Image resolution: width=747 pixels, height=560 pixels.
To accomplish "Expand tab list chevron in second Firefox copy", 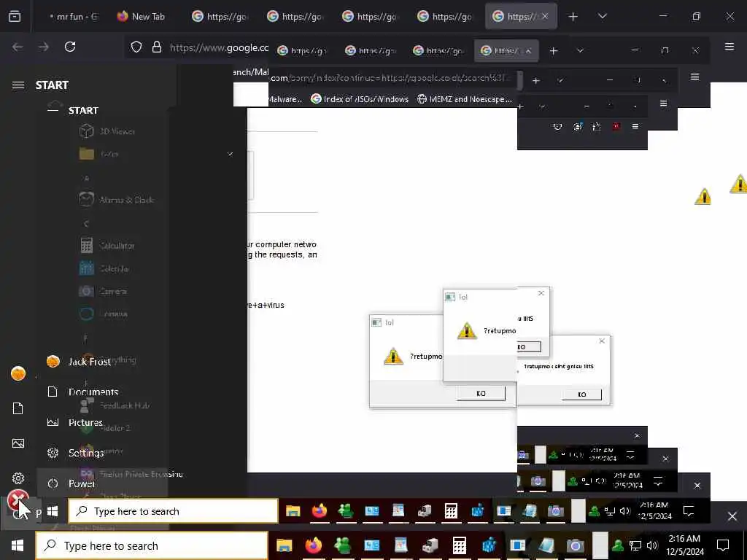I will click(x=580, y=50).
